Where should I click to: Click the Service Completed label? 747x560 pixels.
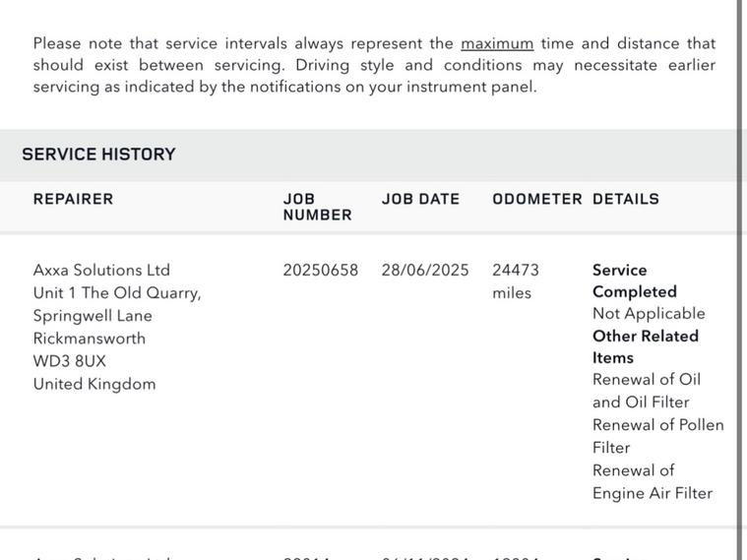(635, 280)
